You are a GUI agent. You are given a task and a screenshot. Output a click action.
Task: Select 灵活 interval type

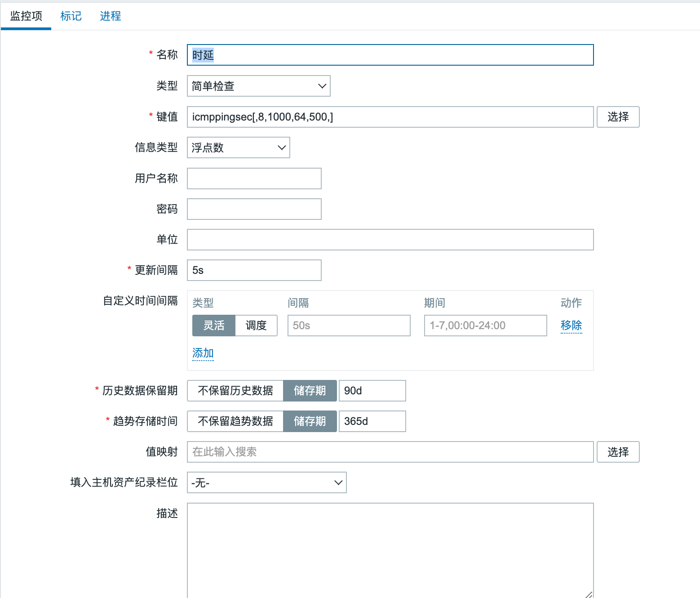click(214, 325)
